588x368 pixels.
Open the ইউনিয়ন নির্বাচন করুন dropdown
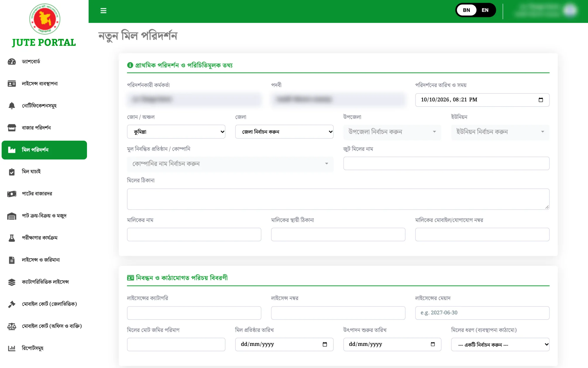(x=500, y=132)
